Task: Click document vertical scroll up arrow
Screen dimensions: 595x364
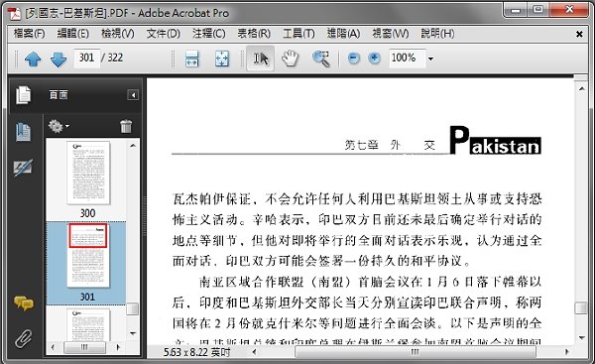Action: tap(581, 88)
